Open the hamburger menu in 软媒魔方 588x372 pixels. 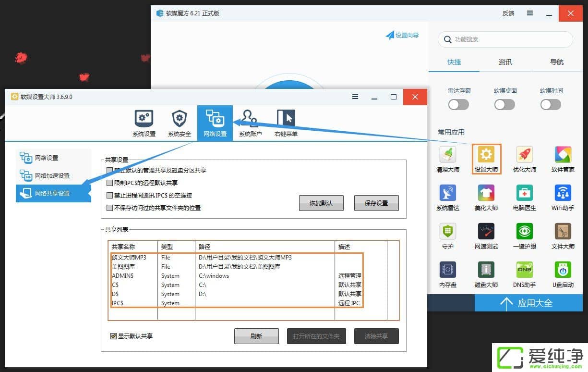(529, 13)
